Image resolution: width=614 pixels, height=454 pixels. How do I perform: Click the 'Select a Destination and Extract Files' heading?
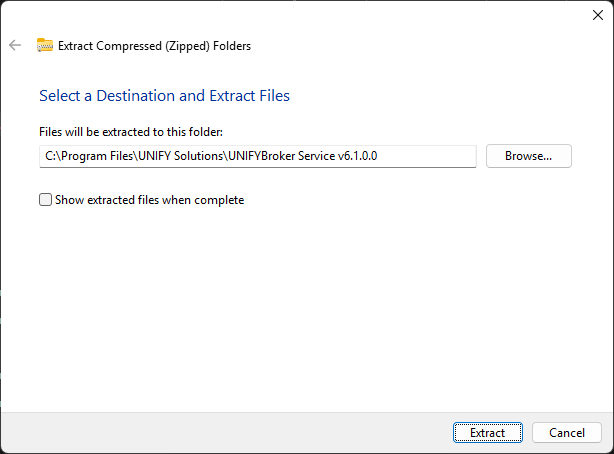[164, 96]
